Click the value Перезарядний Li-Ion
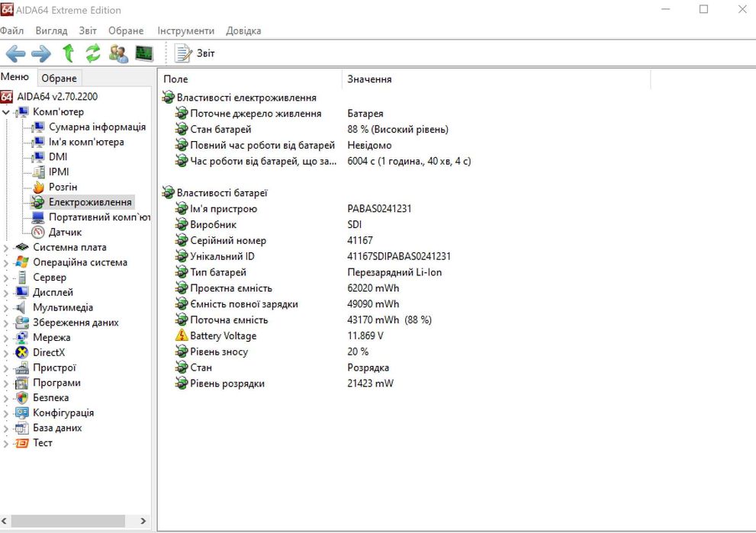 coord(394,272)
